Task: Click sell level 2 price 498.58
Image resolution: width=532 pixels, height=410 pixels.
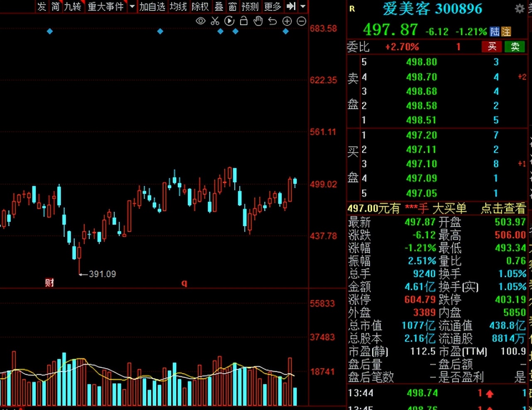Action: point(421,106)
